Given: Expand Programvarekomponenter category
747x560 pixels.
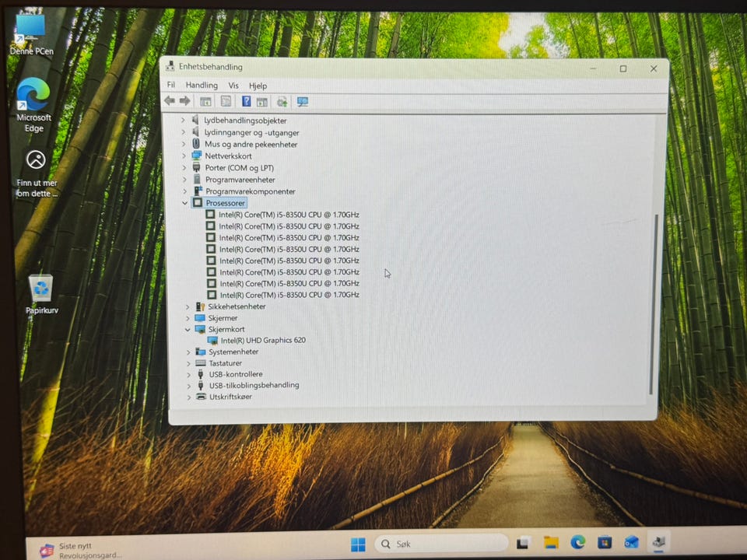Looking at the screenshot, I should (x=185, y=191).
